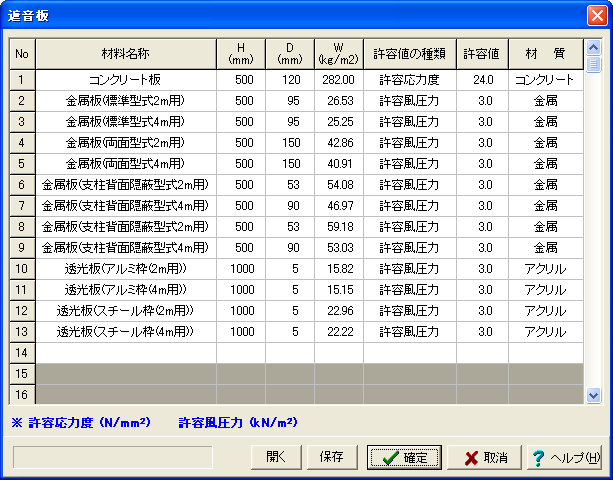Click the 3.0 allowable value in row 12

click(x=482, y=311)
